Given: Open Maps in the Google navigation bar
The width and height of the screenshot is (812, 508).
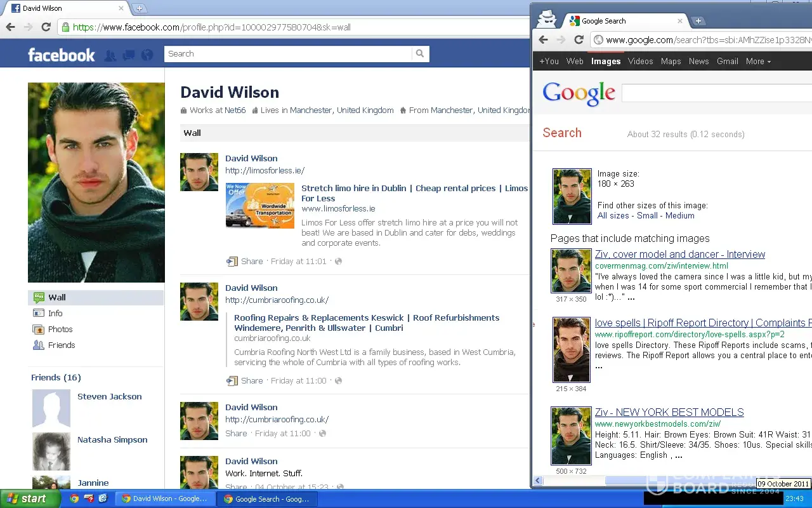Looking at the screenshot, I should coord(671,61).
